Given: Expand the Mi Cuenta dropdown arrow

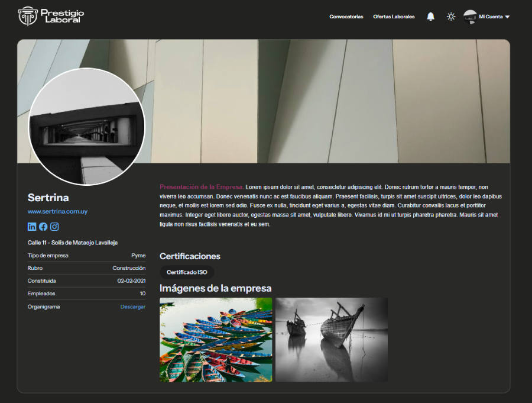Looking at the screenshot, I should pos(507,17).
